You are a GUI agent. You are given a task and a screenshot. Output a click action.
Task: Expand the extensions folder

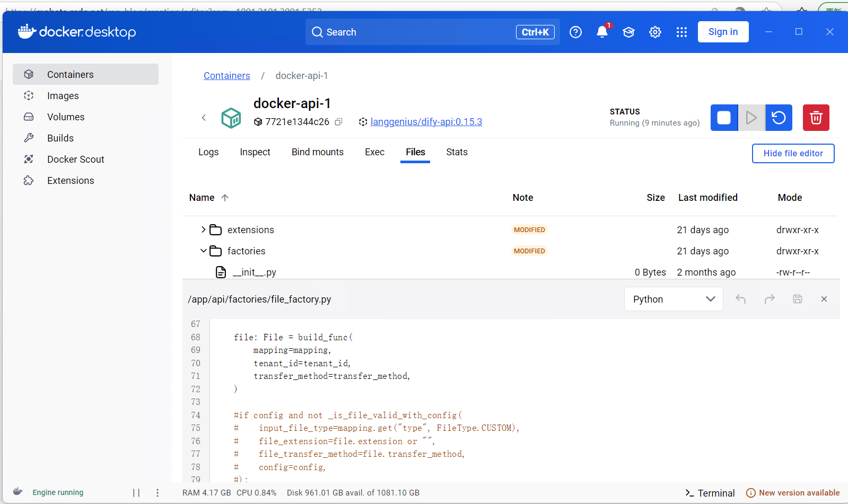[203, 229]
